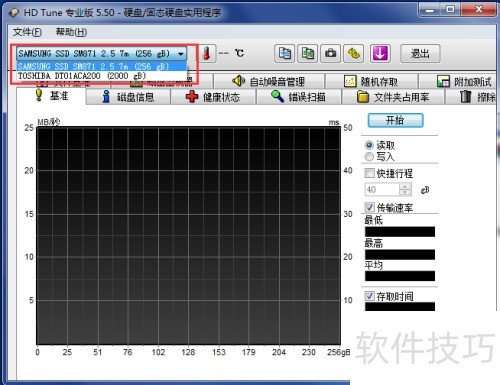
Task: Enable the 快捷行程 checkbox
Action: pos(369,173)
